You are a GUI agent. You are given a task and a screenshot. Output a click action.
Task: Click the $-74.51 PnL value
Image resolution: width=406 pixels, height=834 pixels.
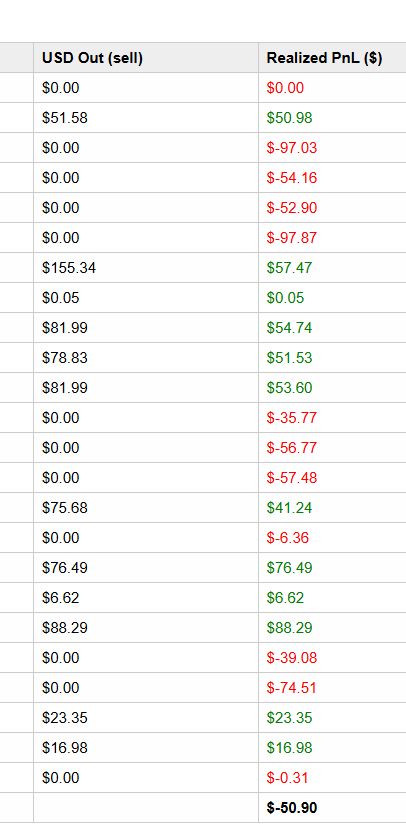(x=292, y=688)
